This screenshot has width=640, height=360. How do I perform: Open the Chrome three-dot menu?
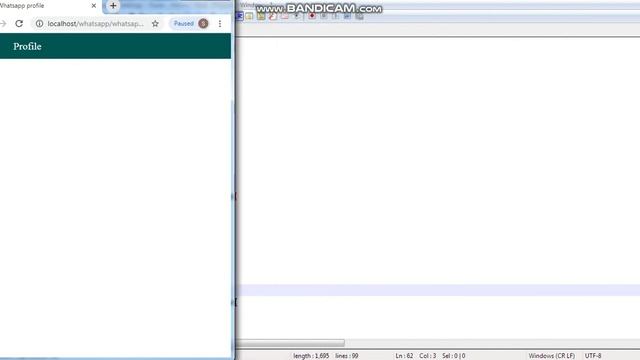(220, 24)
